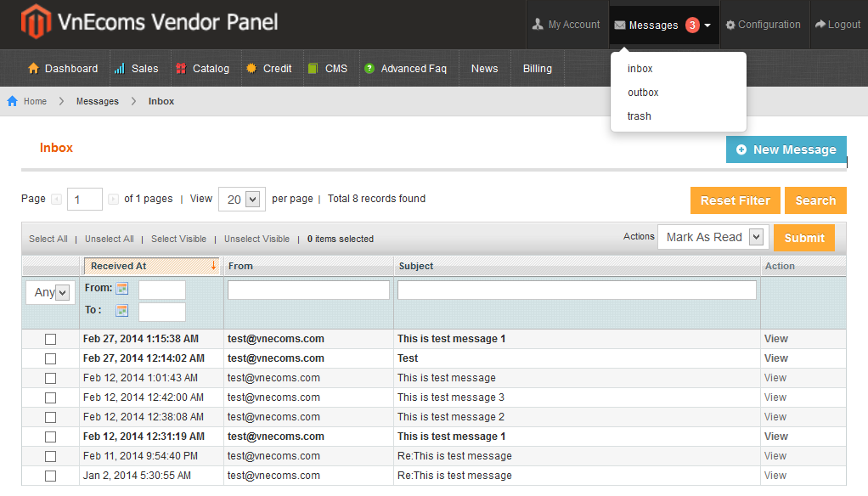
Task: Open 'trash' from the Messages menu
Action: 639,116
